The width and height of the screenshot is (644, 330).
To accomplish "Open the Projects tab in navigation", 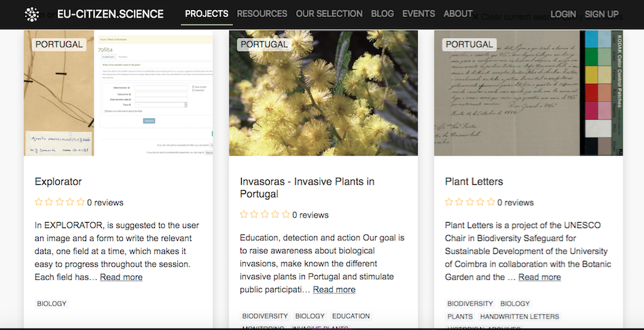I will [207, 14].
